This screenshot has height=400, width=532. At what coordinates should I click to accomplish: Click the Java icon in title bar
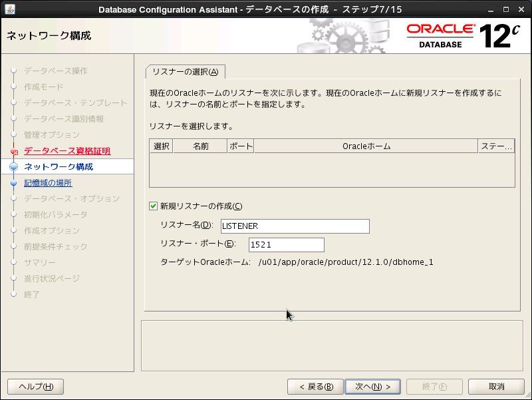pos(10,9)
